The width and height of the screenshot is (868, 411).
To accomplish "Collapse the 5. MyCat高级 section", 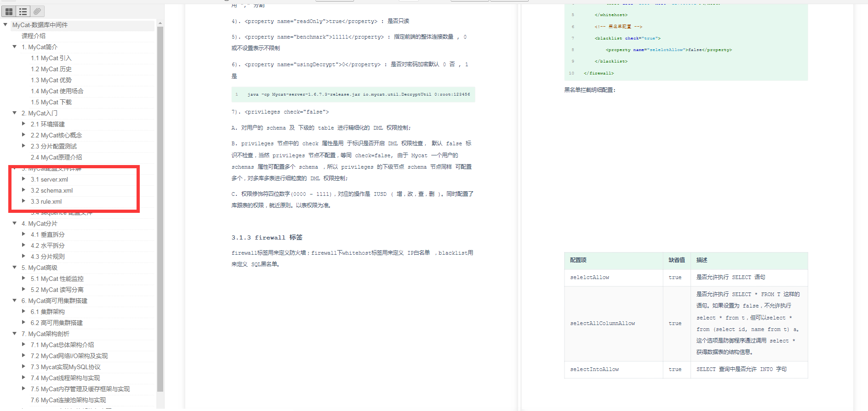I will [x=15, y=268].
